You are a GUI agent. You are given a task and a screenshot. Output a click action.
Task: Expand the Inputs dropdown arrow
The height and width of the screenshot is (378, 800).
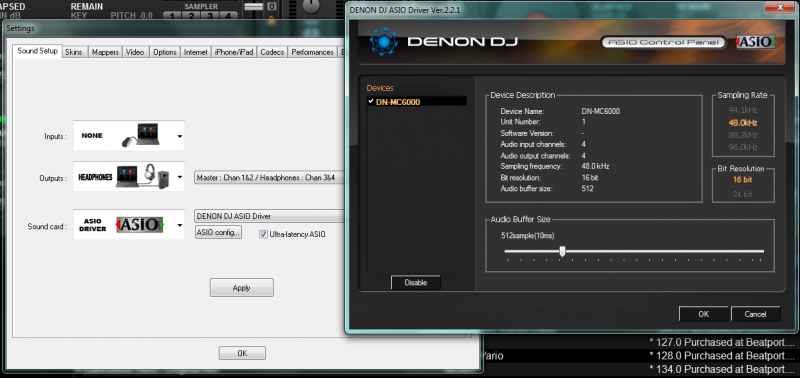[180, 136]
